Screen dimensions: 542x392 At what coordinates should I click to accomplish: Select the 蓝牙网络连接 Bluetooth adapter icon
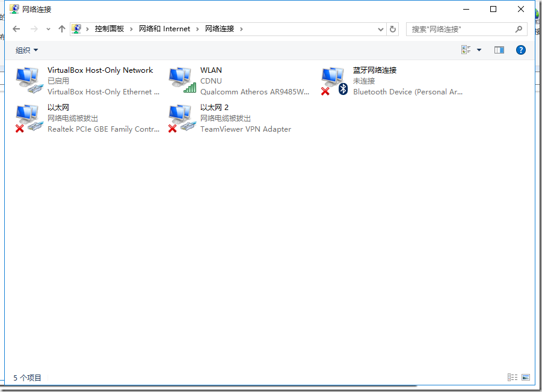(334, 82)
